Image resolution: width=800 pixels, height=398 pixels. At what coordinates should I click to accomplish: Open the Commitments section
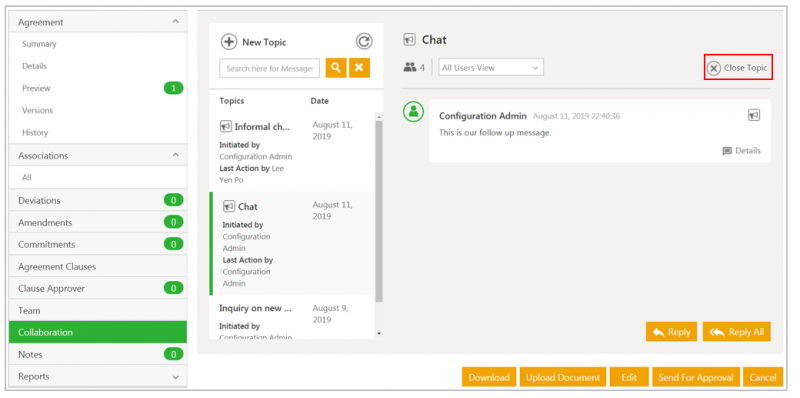coord(97,244)
